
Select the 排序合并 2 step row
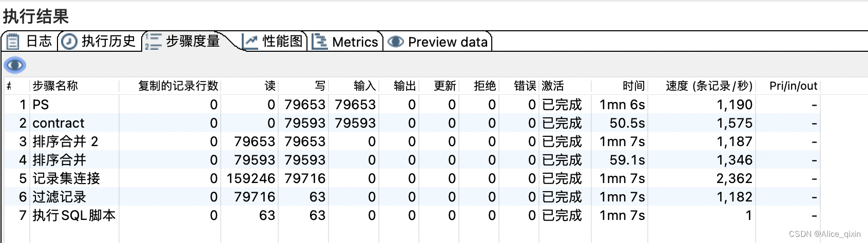click(413, 141)
